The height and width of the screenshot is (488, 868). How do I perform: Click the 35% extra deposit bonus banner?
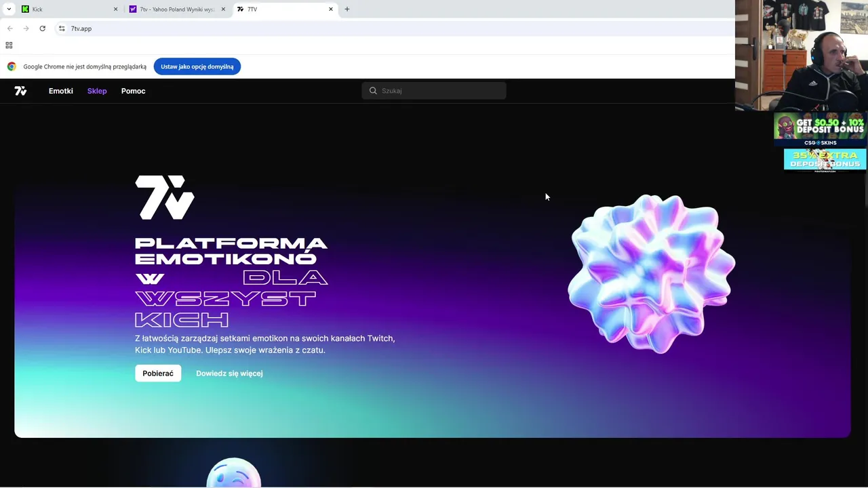pyautogui.click(x=825, y=160)
